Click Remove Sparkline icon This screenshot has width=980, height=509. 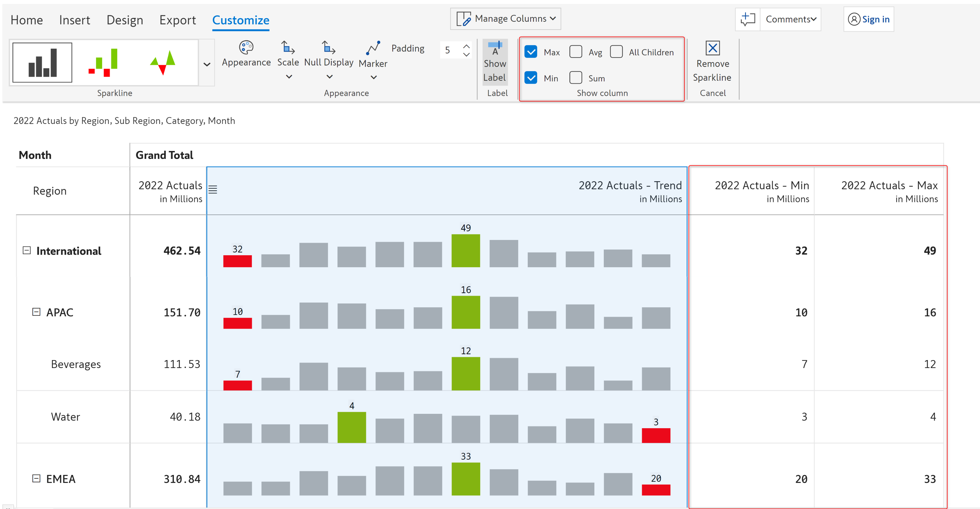pos(712,48)
